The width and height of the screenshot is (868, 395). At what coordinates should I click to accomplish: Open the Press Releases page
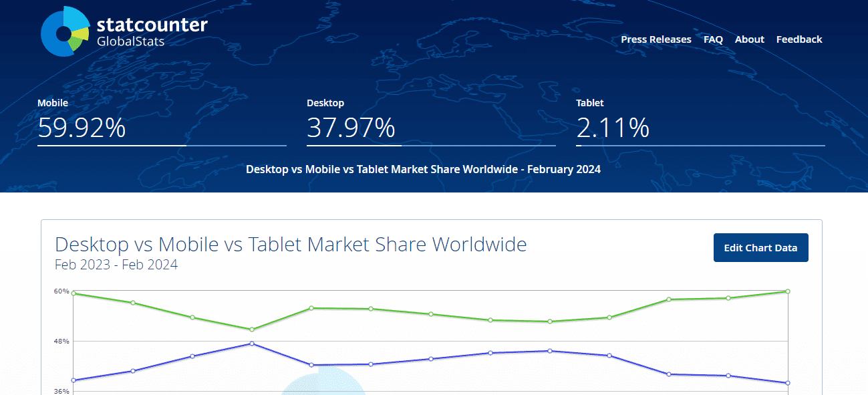(656, 39)
